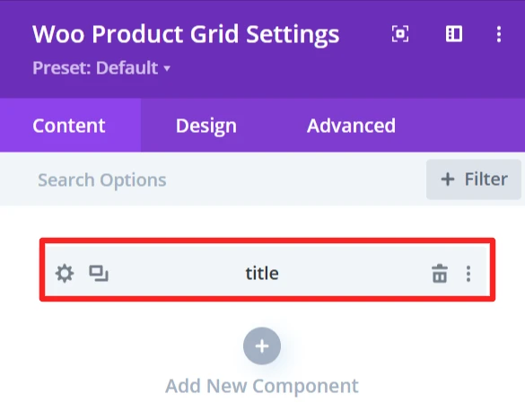Open the Advanced tab
Image resolution: width=525 pixels, height=420 pixels.
coord(351,126)
